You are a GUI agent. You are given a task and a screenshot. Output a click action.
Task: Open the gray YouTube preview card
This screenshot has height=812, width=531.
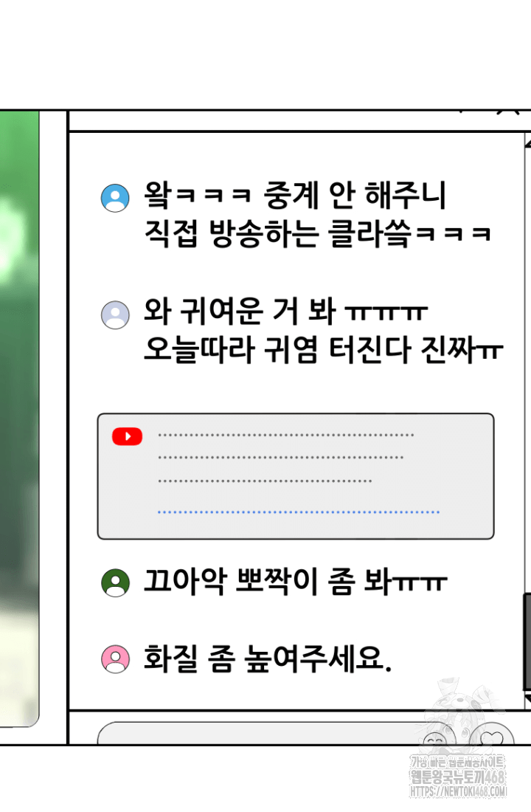pyautogui.click(x=296, y=476)
